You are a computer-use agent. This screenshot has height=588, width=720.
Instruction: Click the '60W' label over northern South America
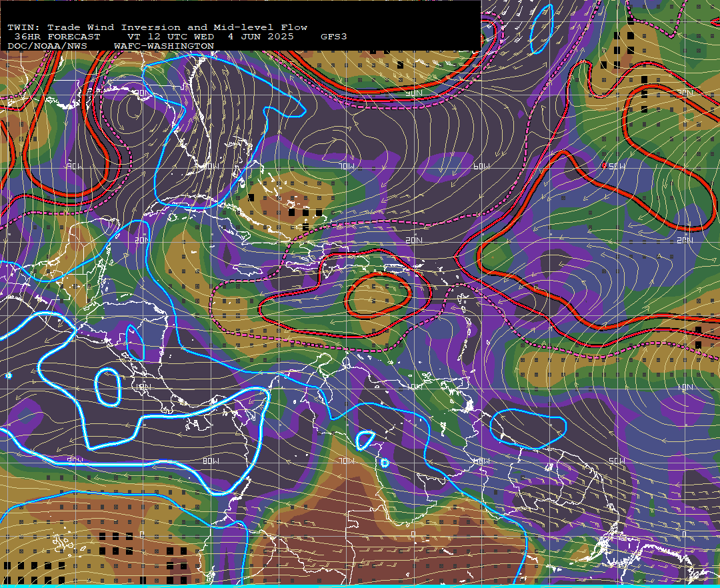(481, 461)
